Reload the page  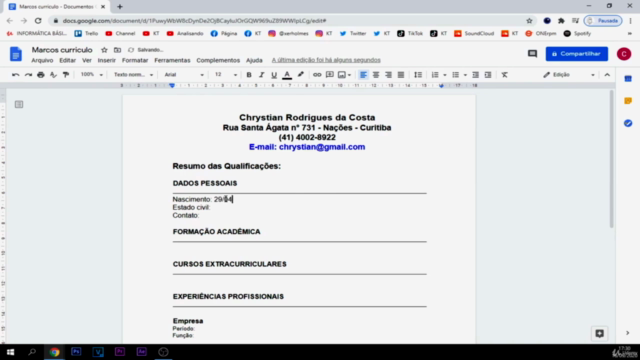pyautogui.click(x=38, y=20)
